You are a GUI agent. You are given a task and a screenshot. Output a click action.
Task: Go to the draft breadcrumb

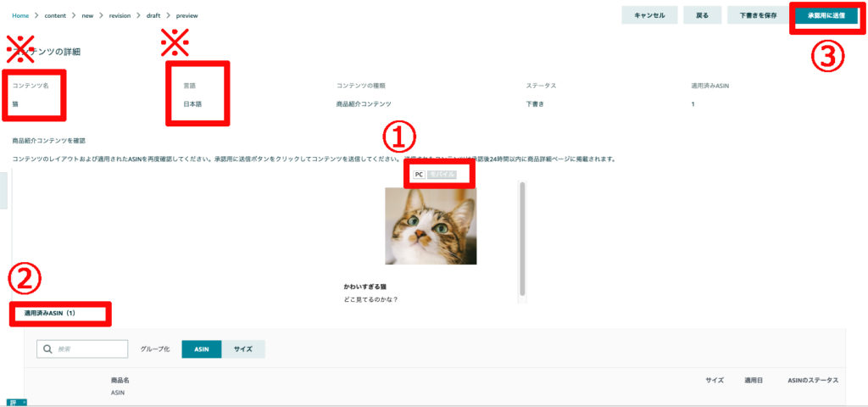point(153,15)
